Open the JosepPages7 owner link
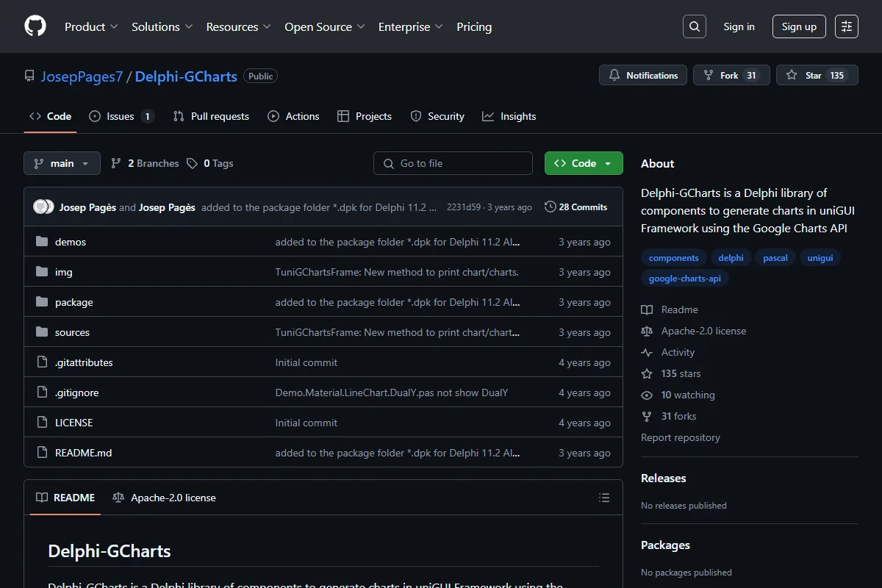This screenshot has height=588, width=882. 82,76
